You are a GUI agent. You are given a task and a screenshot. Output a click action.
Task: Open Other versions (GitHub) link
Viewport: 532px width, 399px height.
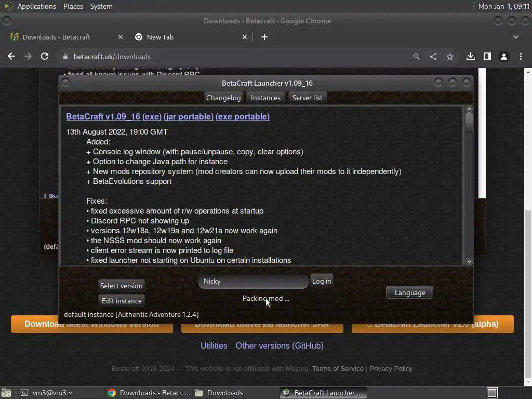click(280, 345)
